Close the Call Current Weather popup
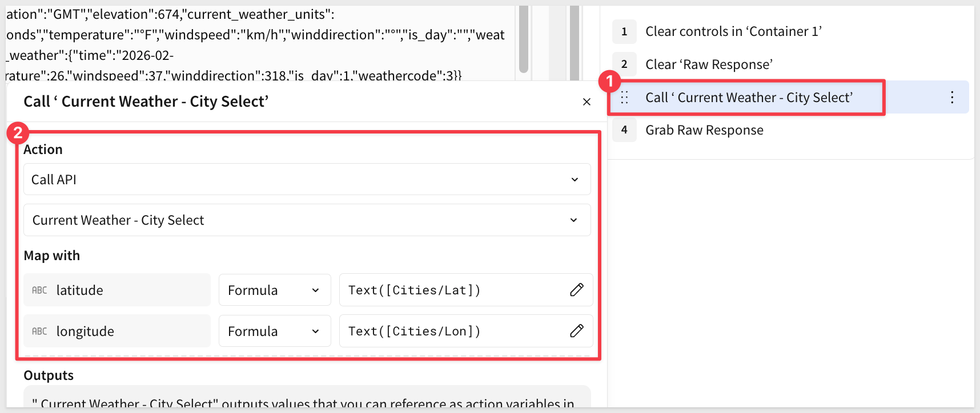 (587, 102)
